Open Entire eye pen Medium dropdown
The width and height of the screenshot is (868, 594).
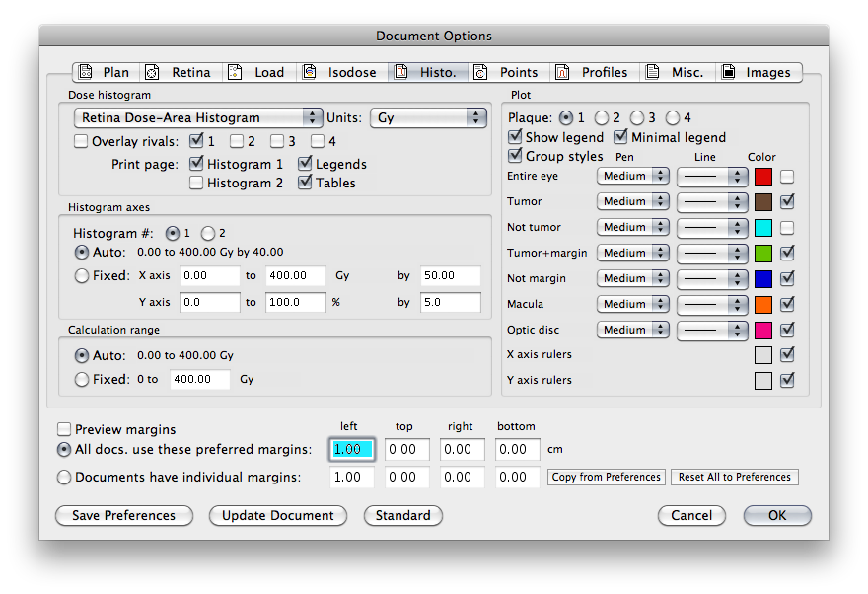[x=632, y=176]
